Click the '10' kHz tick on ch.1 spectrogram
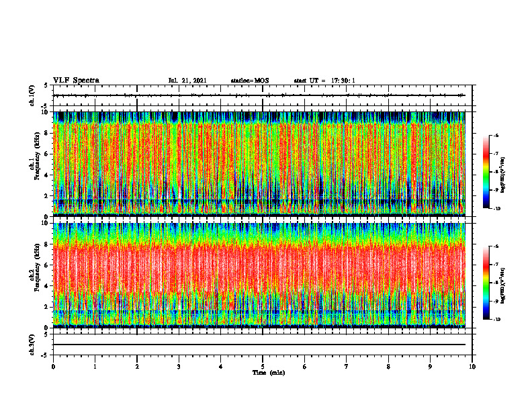Image resolution: width=532 pixels, height=411 pixels. tap(45, 112)
